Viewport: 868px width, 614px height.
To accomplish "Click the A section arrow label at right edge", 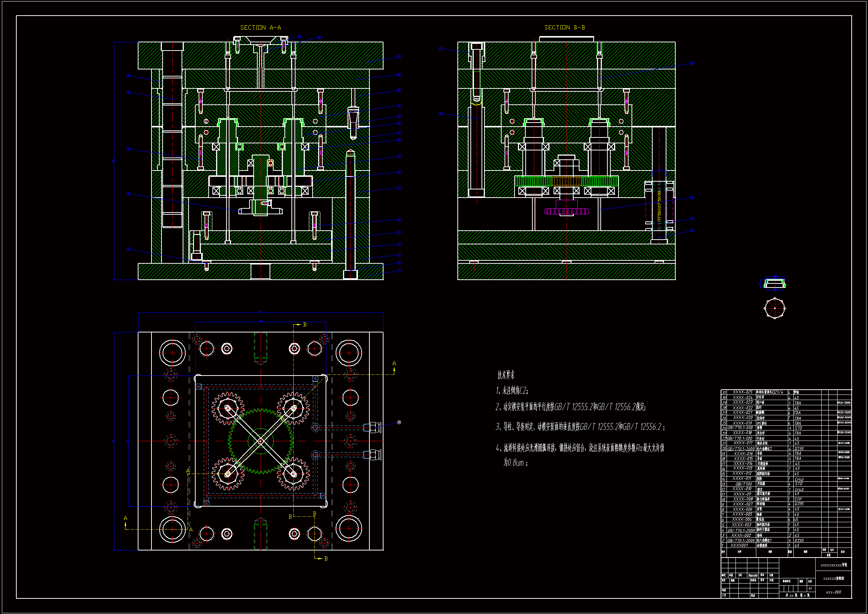I will click(394, 364).
